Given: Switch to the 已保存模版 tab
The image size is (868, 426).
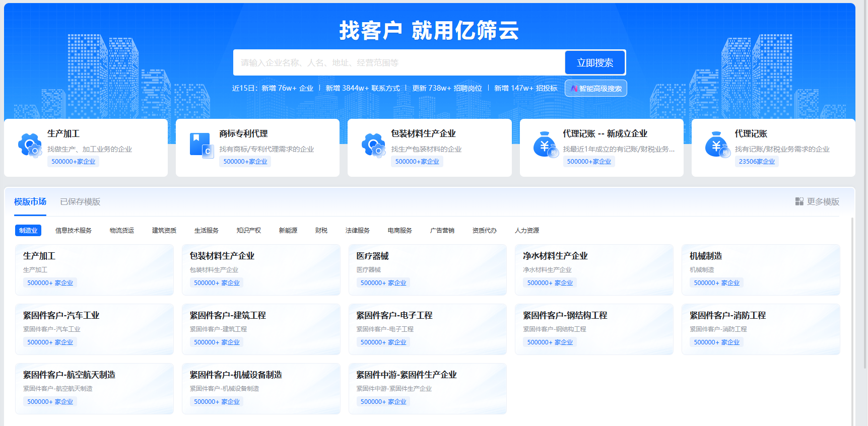Looking at the screenshot, I should click(x=80, y=201).
